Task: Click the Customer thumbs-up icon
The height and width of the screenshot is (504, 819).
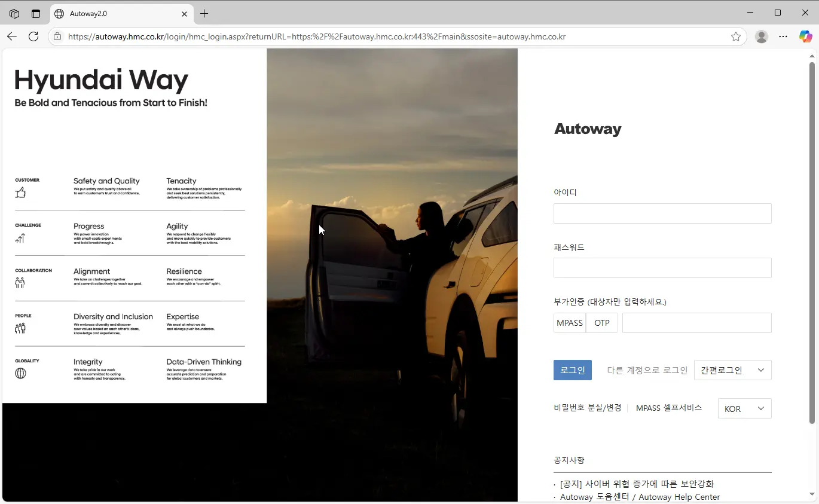Action: (20, 193)
